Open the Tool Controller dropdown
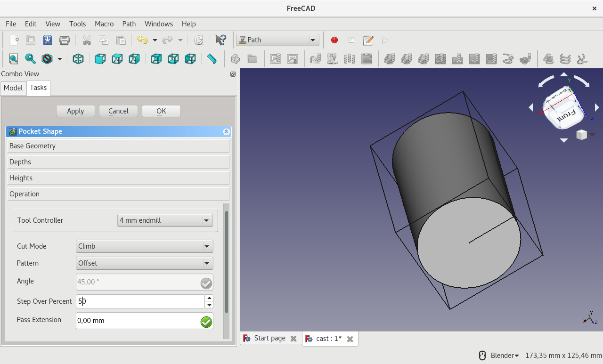The height and width of the screenshot is (364, 603). pos(165,220)
